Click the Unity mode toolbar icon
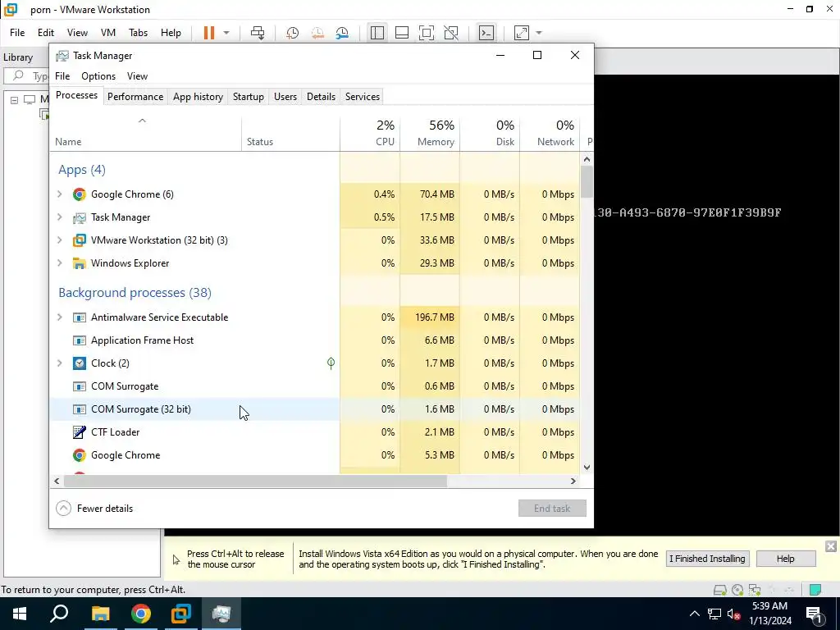The height and width of the screenshot is (630, 840). click(451, 33)
